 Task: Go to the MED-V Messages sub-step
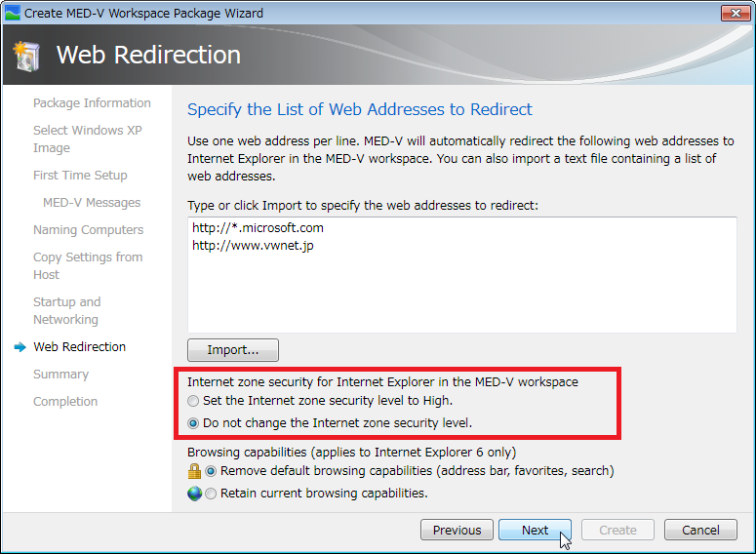click(x=92, y=203)
